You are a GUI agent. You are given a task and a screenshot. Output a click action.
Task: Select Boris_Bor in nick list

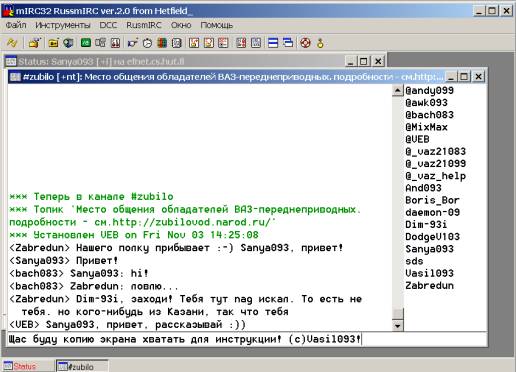coord(432,200)
